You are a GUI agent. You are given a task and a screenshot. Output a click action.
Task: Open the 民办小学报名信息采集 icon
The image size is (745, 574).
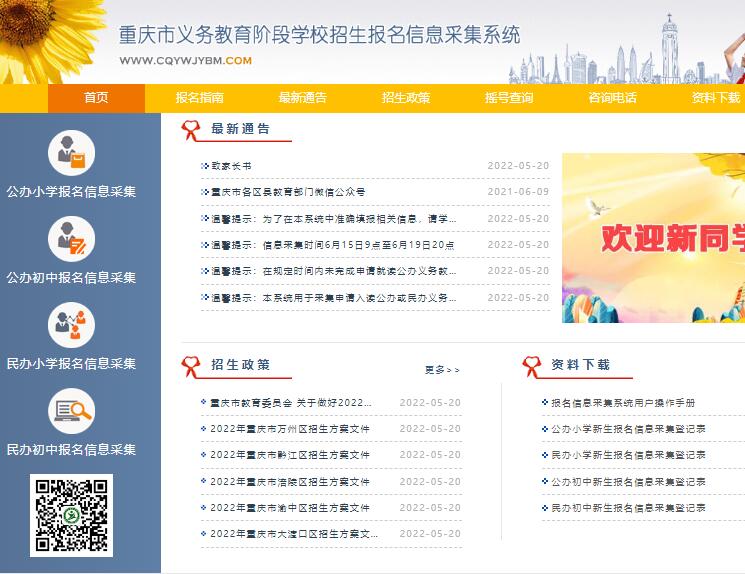[71, 325]
